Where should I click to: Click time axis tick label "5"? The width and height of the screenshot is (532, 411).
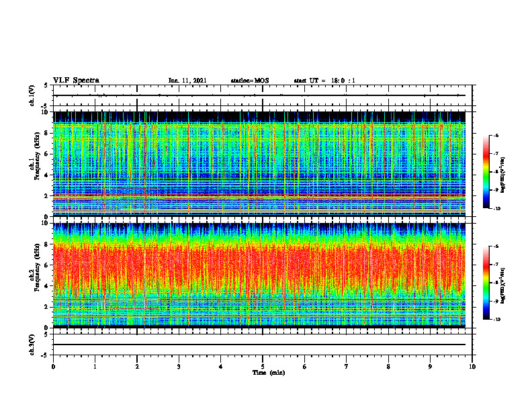coord(263,367)
